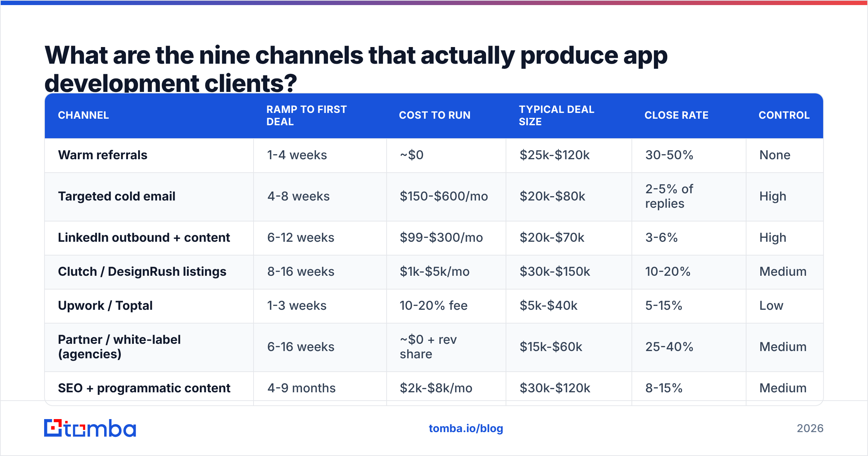Click the 2026 year label
Screen dimensions: 868x456
[x=810, y=428]
